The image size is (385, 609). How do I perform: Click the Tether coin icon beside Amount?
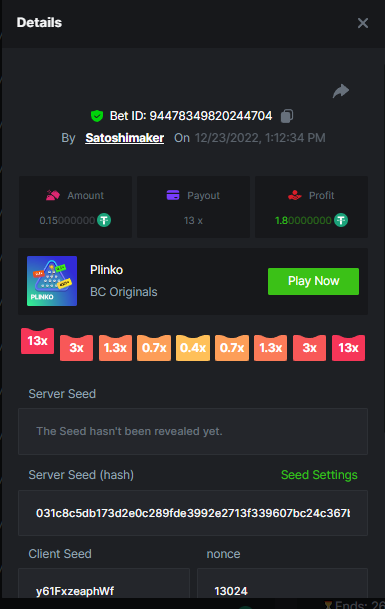point(104,220)
